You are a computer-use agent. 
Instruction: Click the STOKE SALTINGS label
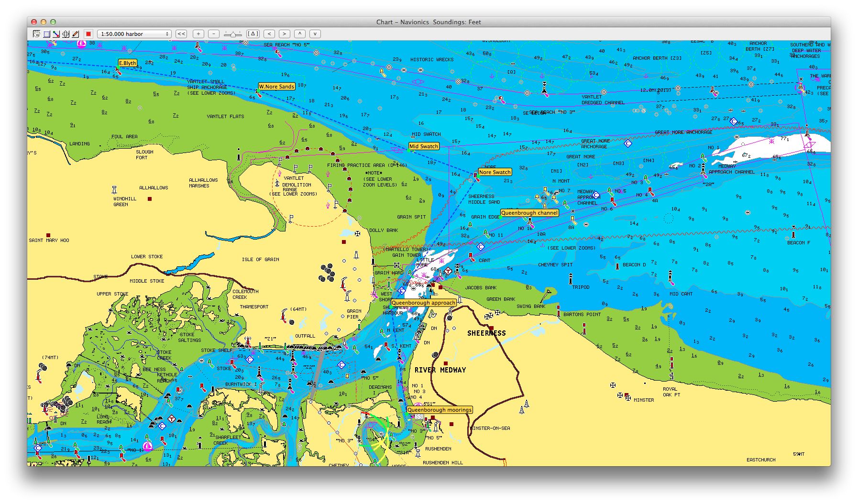pos(189,338)
